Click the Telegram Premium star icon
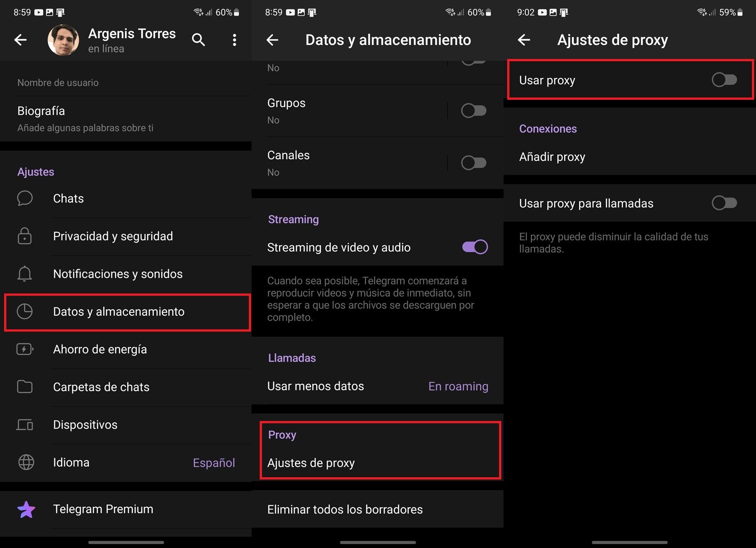Viewport: 756px width, 548px height. pos(26,509)
